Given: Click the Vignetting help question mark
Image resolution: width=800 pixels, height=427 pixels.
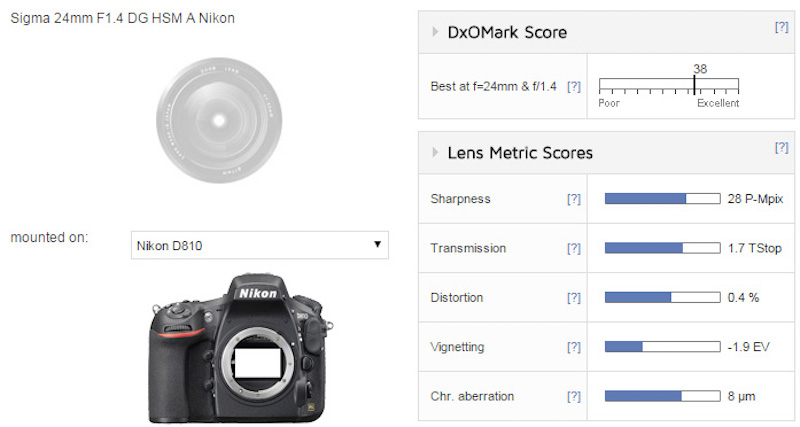Looking at the screenshot, I should pyautogui.click(x=573, y=347).
